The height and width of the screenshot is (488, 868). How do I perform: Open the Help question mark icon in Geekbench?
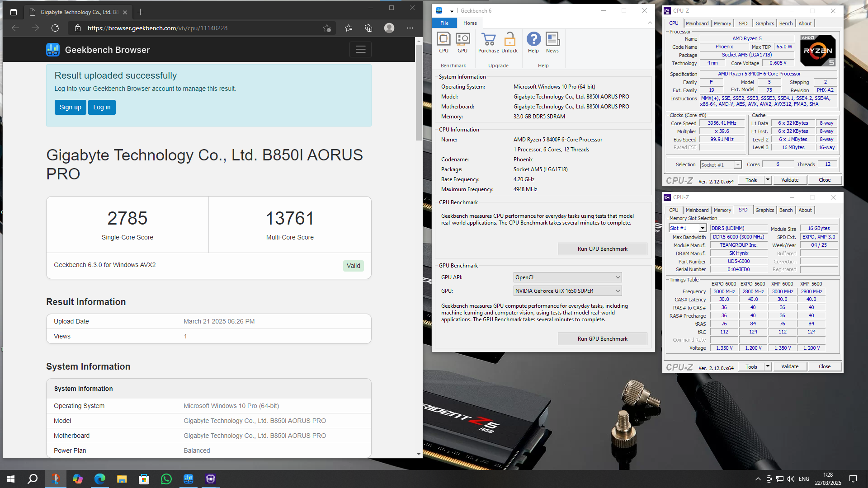[533, 42]
